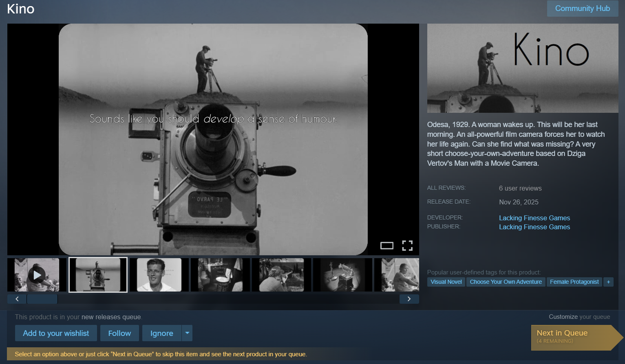
Task: Select the Female Protagonist tag
Action: [574, 282]
